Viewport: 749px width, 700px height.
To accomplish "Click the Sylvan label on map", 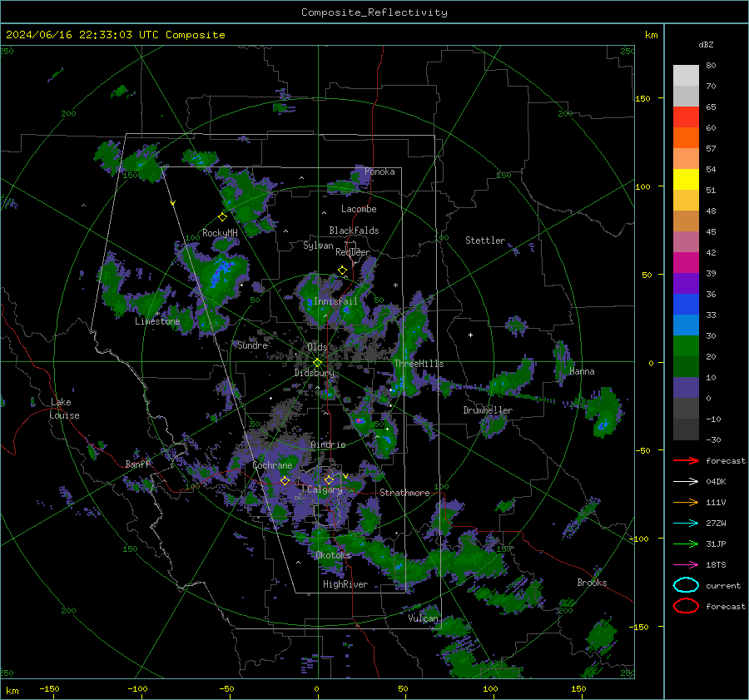I will click(318, 246).
